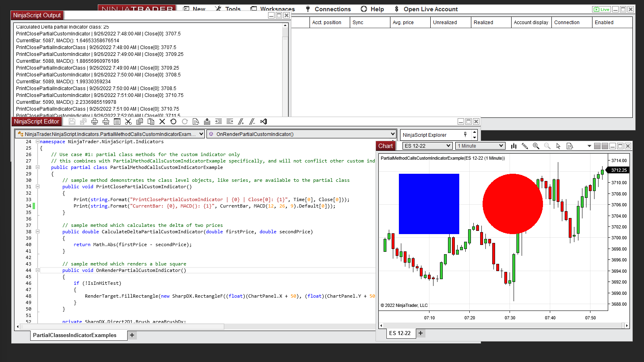Open Print Preview from editor toolbar
The image size is (644, 362).
point(106,121)
